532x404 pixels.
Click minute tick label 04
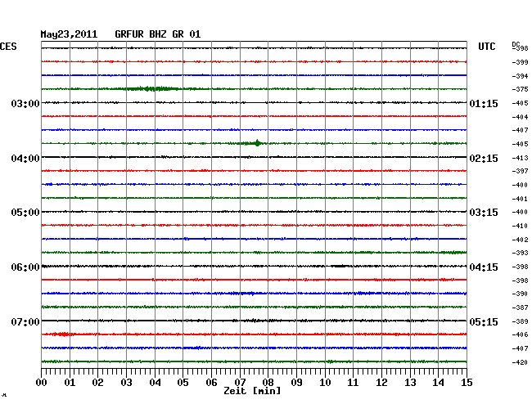[x=155, y=383]
